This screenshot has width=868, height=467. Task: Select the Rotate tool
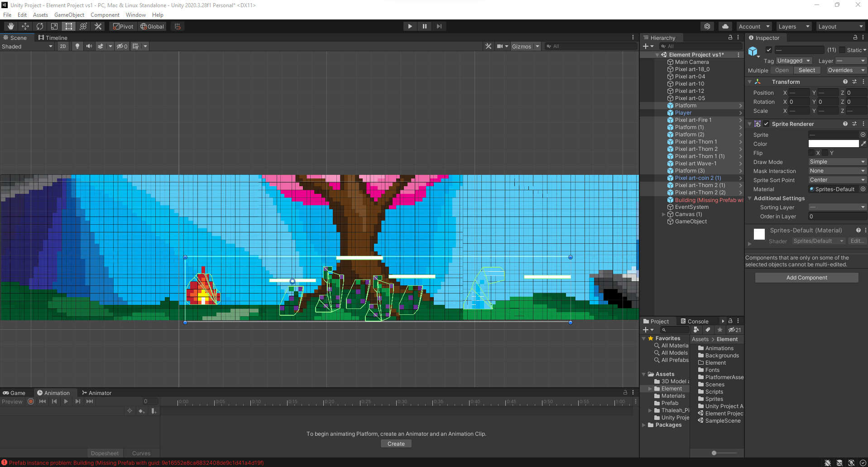(x=40, y=26)
